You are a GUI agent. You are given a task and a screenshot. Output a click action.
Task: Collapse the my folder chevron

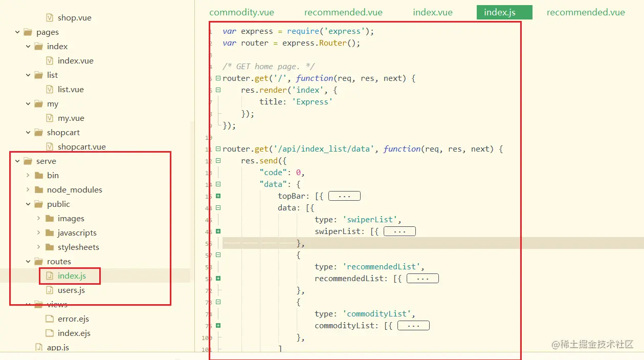point(28,103)
